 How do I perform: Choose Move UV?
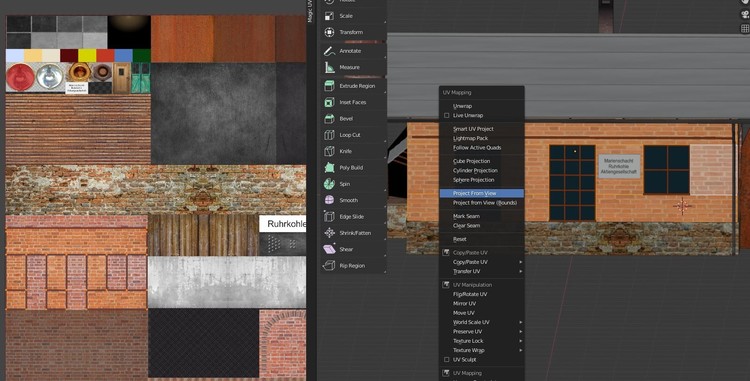(x=482, y=313)
